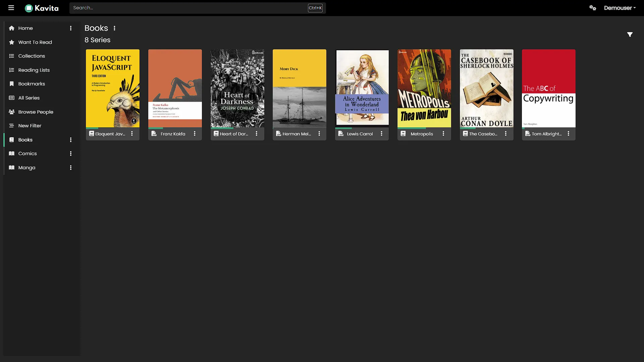Open the Metamorphosis cover thumbnail
This screenshot has height=362, width=644.
tap(175, 88)
